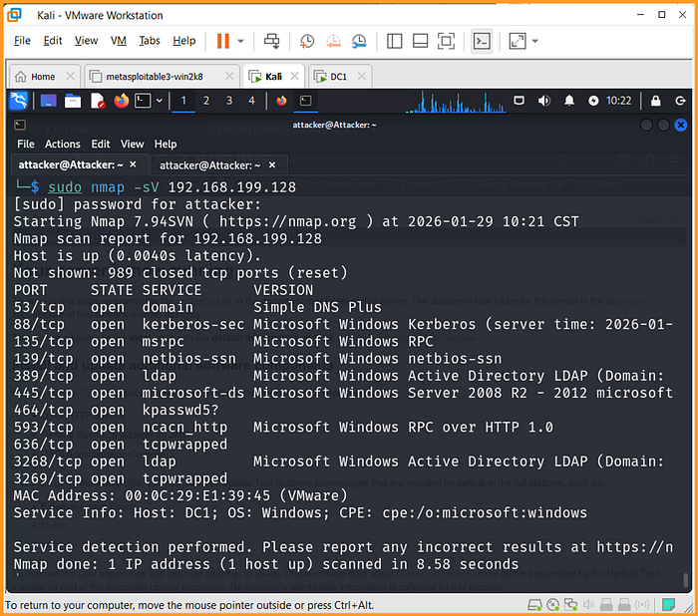The height and width of the screenshot is (616, 698).
Task: Launch Firefox from the Kali panel launcher
Action: tap(121, 101)
